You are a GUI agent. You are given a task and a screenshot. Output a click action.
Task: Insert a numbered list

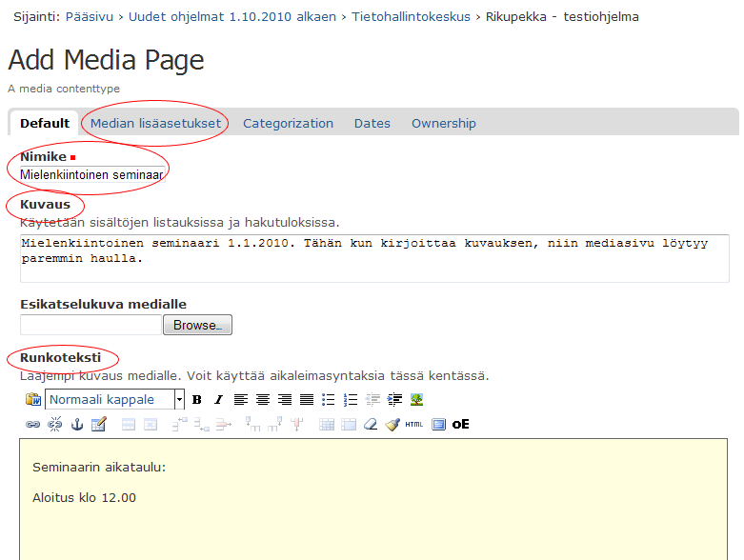[351, 400]
